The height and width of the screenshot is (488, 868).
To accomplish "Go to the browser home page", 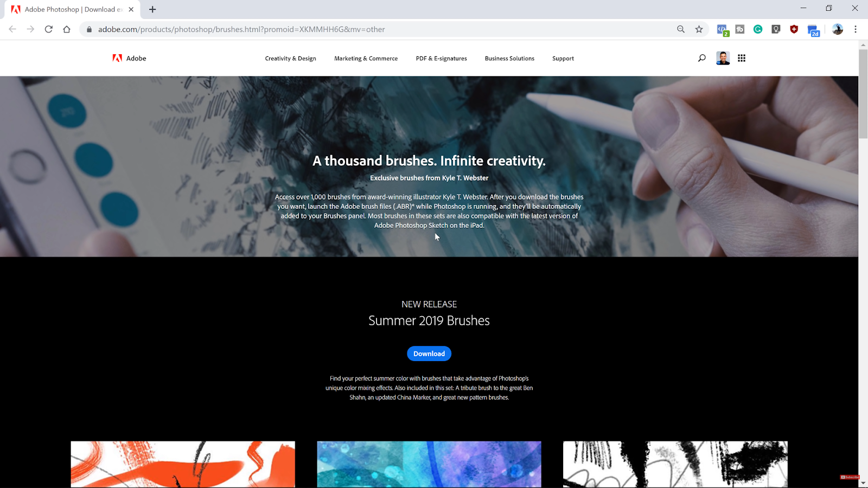I will (67, 29).
